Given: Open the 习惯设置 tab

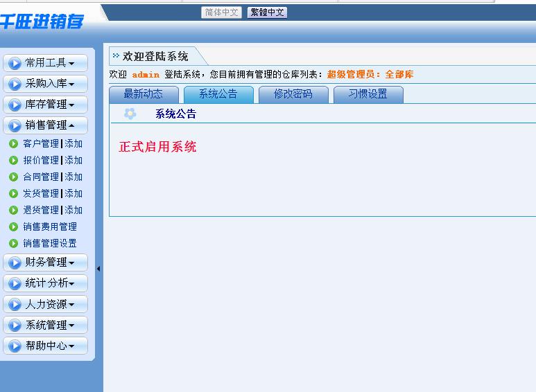Looking at the screenshot, I should (x=368, y=94).
